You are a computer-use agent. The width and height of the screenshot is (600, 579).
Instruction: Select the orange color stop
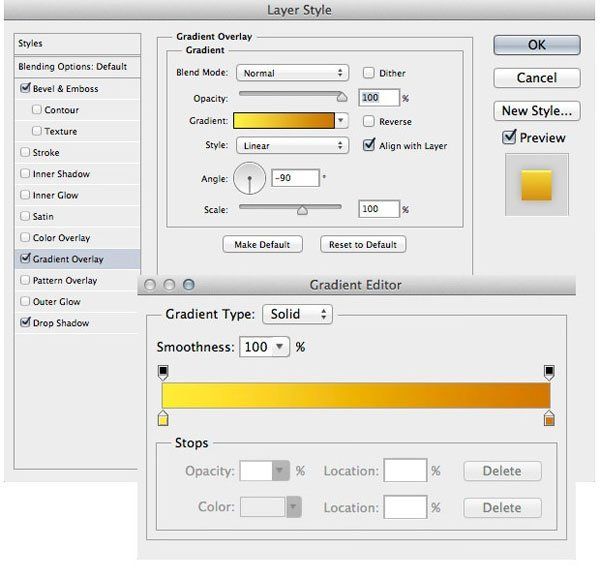(x=549, y=418)
